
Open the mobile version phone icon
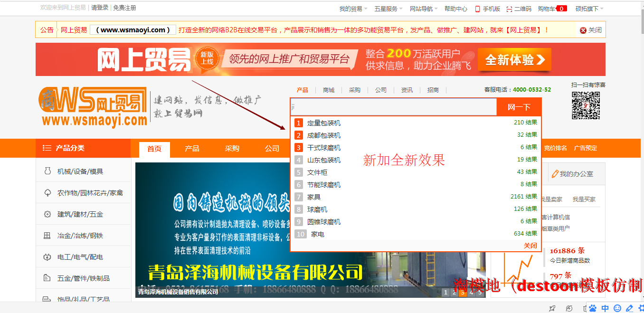point(477,9)
